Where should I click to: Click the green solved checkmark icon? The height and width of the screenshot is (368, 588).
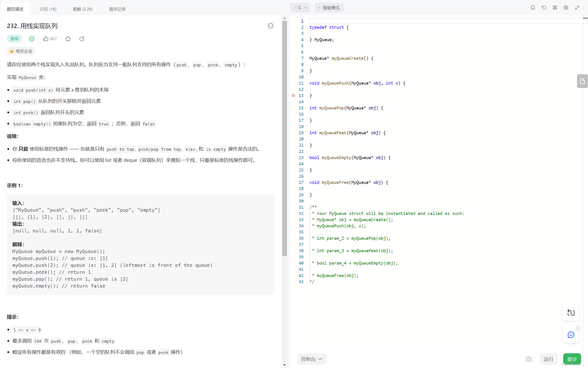tap(32, 39)
